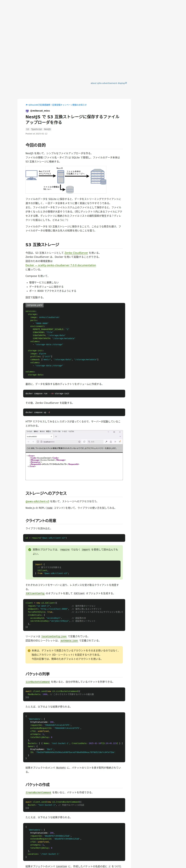The height and width of the screenshot is (868, 186).
Task: Follow the Zenko CloudServer link
Action: [x=76, y=253]
